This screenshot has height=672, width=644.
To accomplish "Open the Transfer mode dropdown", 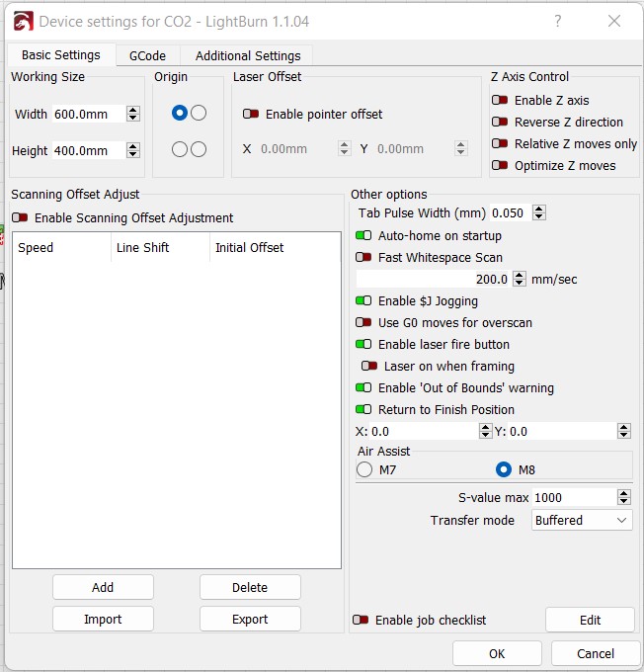I will click(x=582, y=520).
